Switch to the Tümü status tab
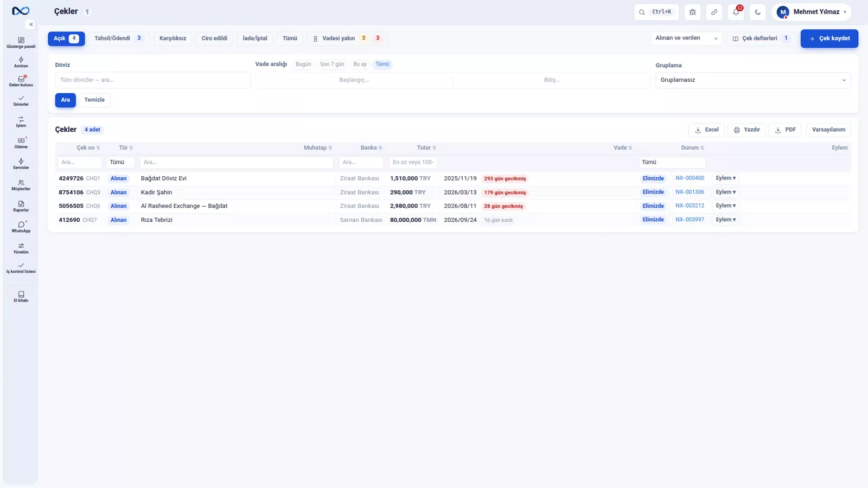 (x=290, y=38)
